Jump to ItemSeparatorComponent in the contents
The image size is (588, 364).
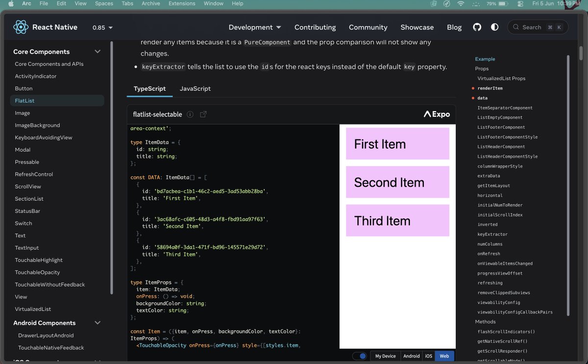pos(505,108)
